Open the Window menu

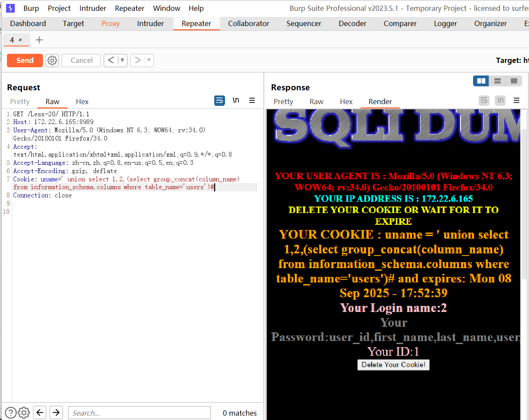tap(167, 8)
